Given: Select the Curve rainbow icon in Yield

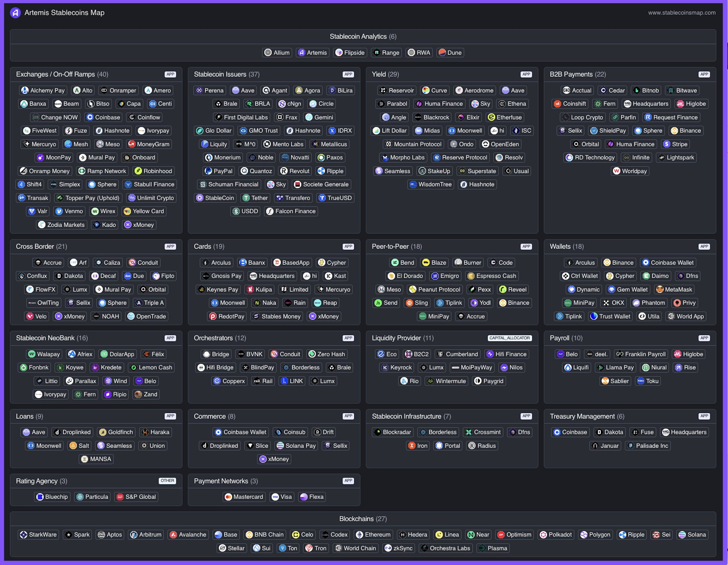Looking at the screenshot, I should tap(426, 90).
